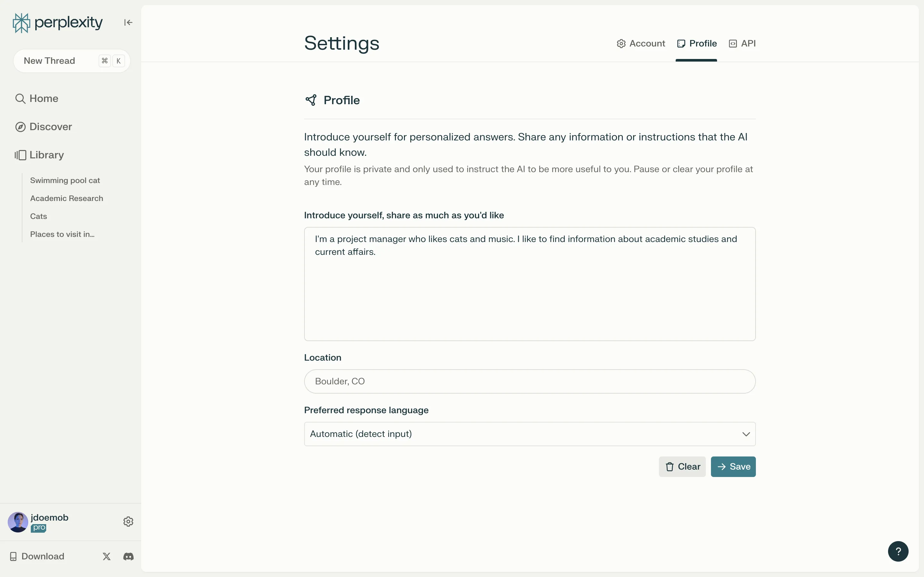924x577 pixels.
Task: Open the X (Twitter) icon link
Action: pos(107,556)
